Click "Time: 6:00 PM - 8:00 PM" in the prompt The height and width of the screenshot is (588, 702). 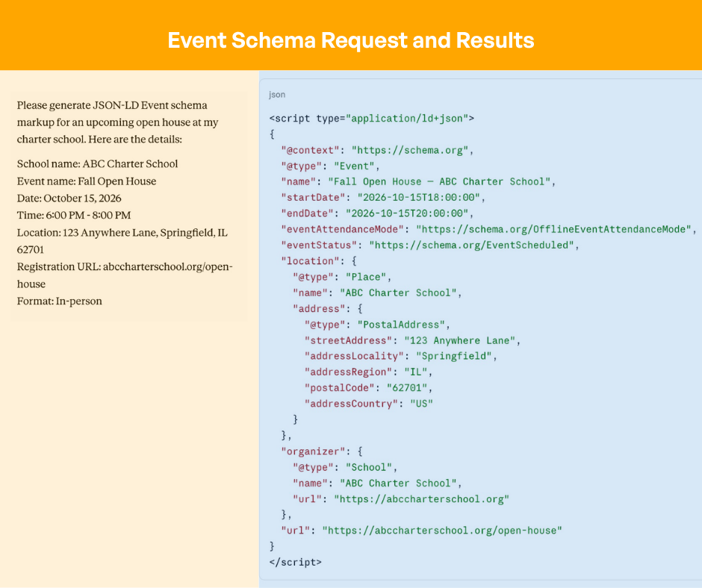(74, 215)
